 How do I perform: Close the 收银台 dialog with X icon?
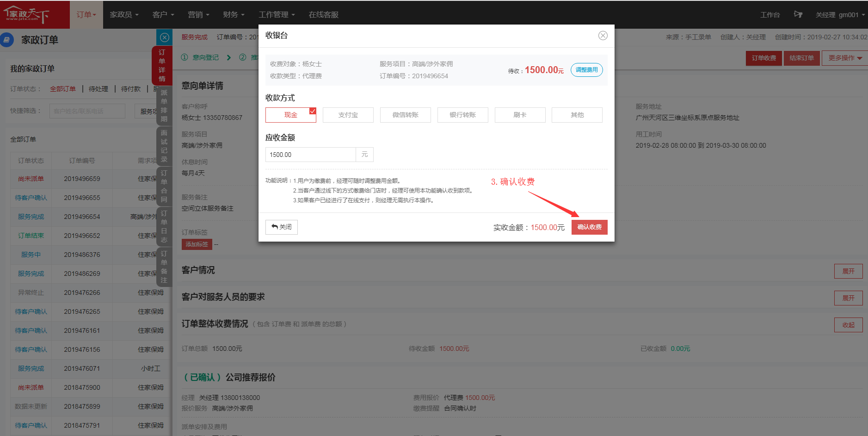(x=603, y=36)
